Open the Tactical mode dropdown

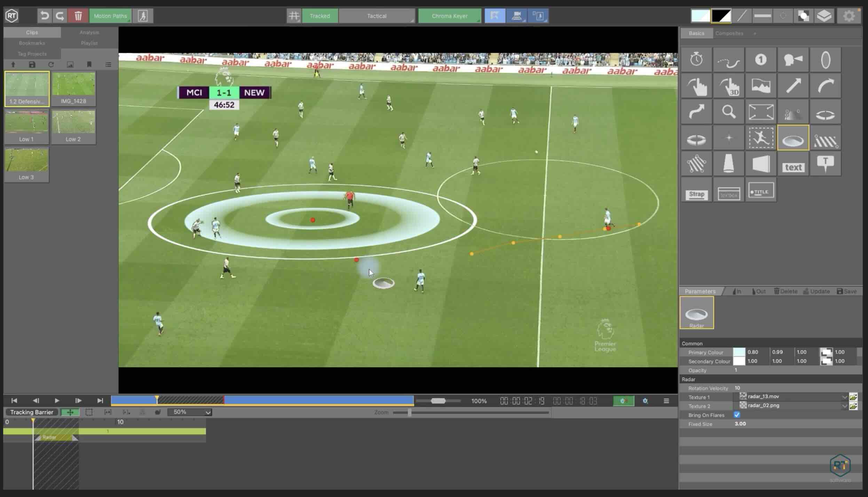376,16
